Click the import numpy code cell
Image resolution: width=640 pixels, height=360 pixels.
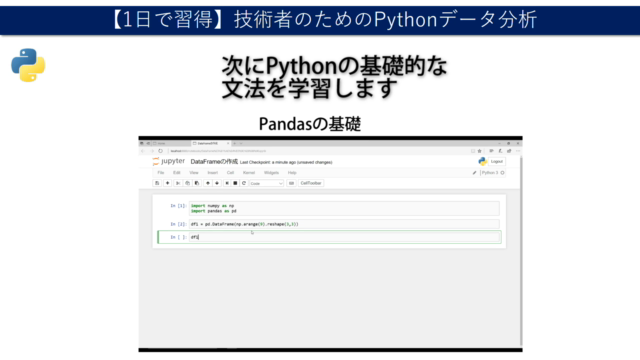point(344,208)
